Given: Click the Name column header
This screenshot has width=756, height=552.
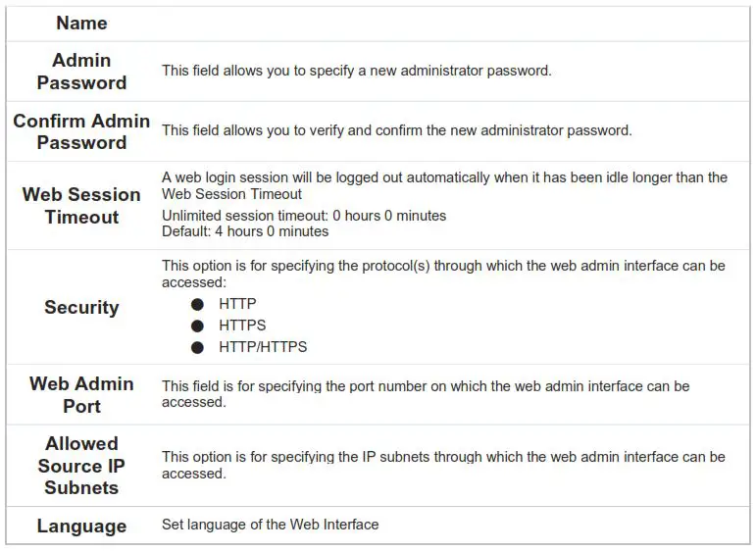Looking at the screenshot, I should (81, 23).
